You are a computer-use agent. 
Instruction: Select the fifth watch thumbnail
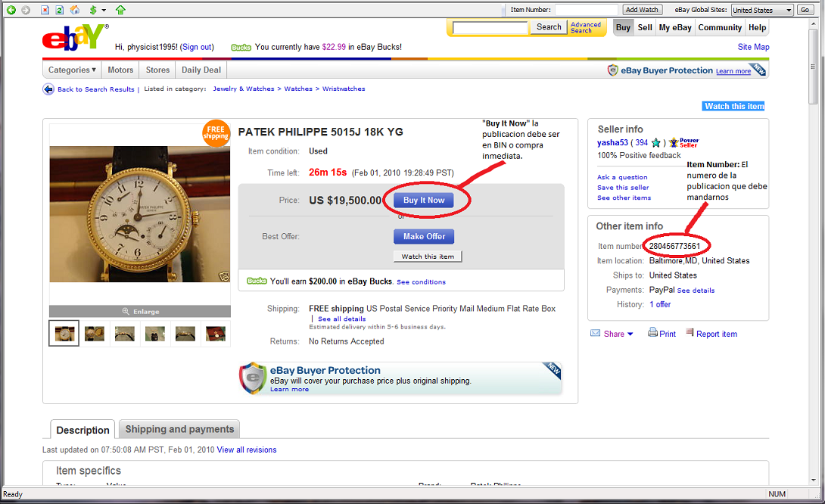[x=185, y=333]
